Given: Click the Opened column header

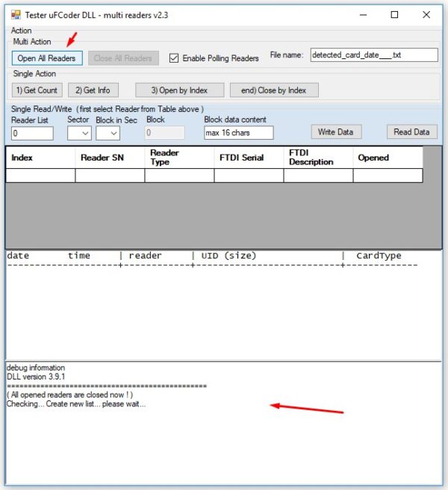Looking at the screenshot, I should 388,158.
